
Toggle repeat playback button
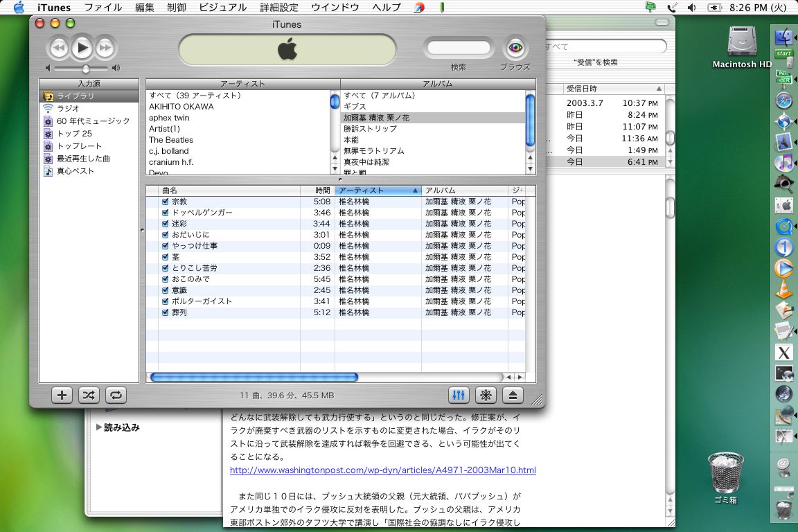116,396
